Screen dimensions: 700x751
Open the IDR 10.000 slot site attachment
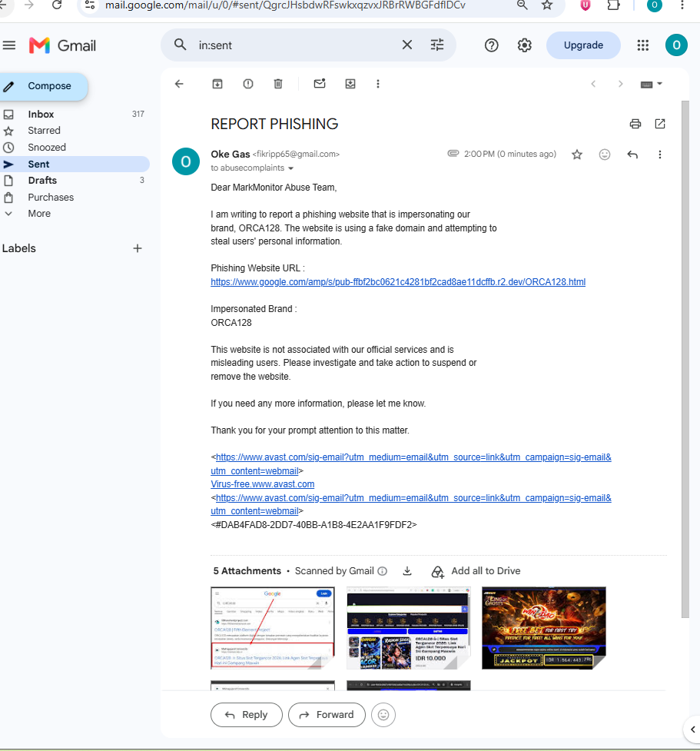(409, 628)
